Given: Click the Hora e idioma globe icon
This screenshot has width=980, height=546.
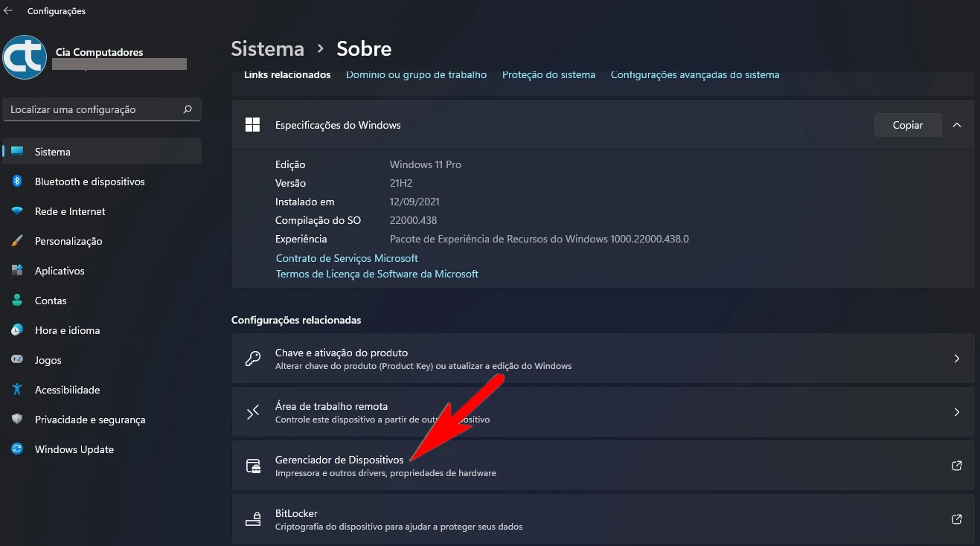Looking at the screenshot, I should point(17,330).
